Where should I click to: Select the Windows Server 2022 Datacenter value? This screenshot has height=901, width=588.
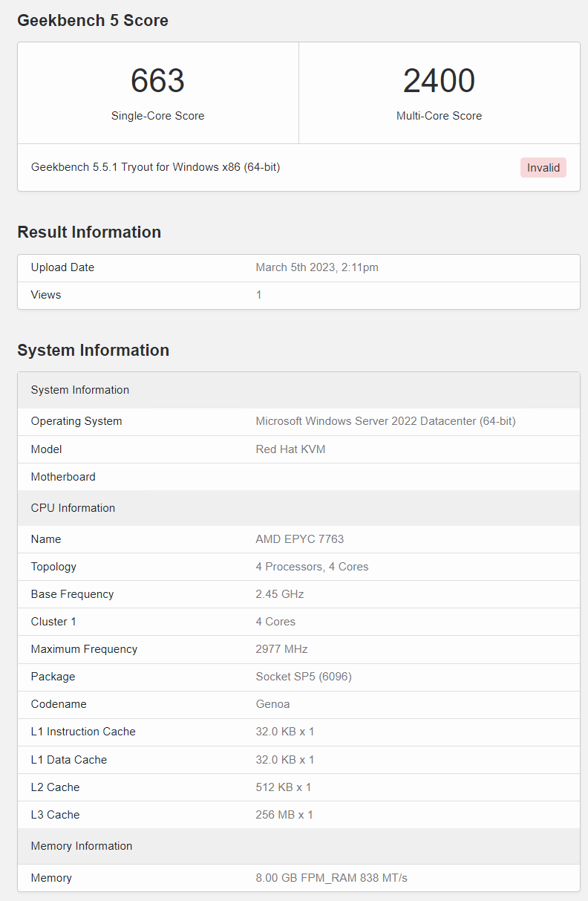pyautogui.click(x=385, y=421)
